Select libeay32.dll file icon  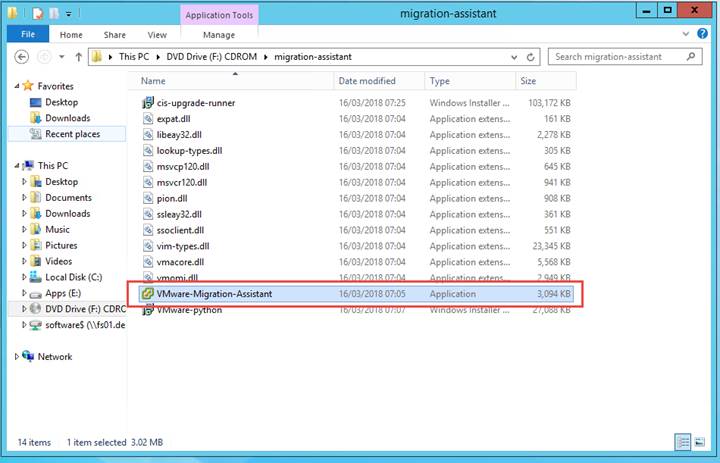(148, 135)
